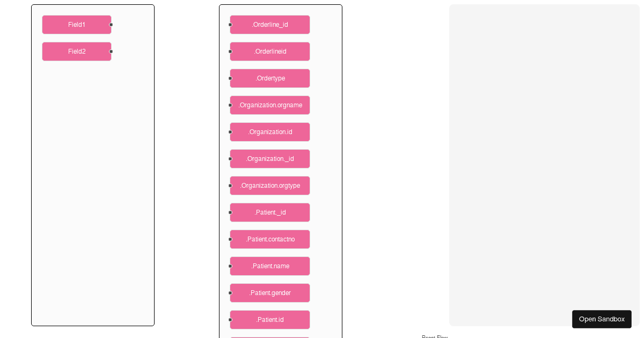Select the .Organization._id node
644x338 pixels.
tap(270, 159)
